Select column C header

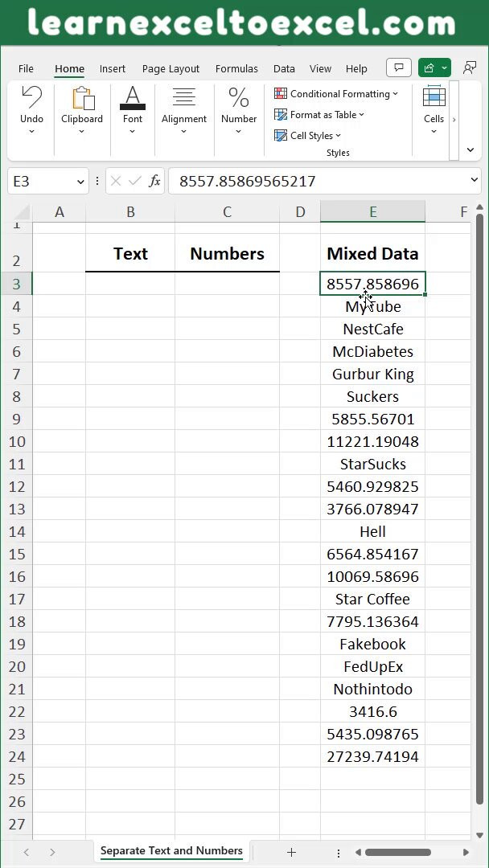tap(227, 211)
